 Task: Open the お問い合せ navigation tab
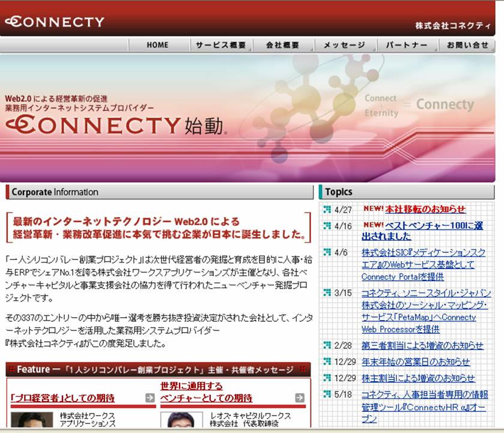[x=467, y=45]
